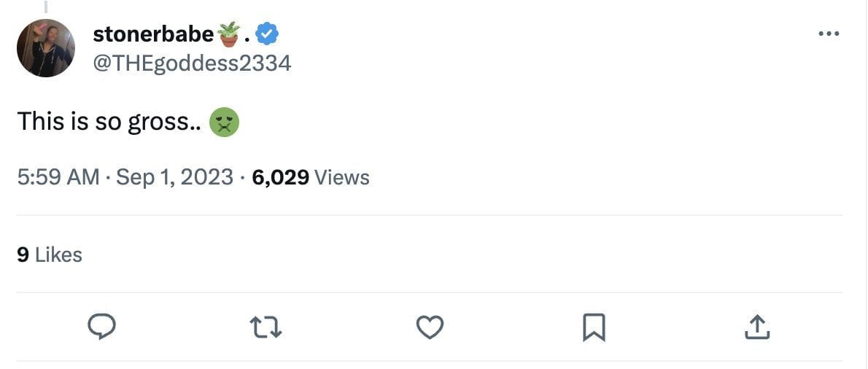The width and height of the screenshot is (868, 369).
Task: Click the stonerbabe display name
Action: point(153,34)
